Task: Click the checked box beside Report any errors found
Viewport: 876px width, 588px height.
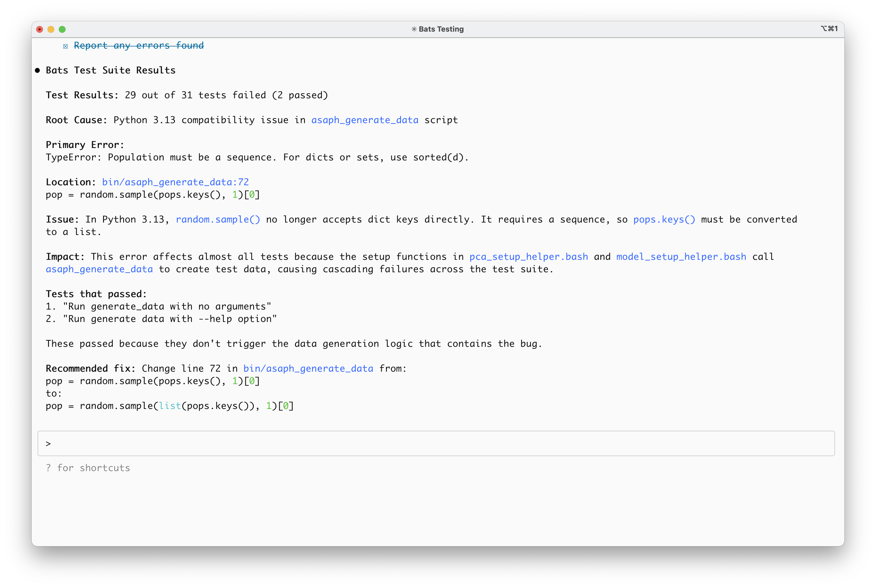Action: tap(65, 46)
